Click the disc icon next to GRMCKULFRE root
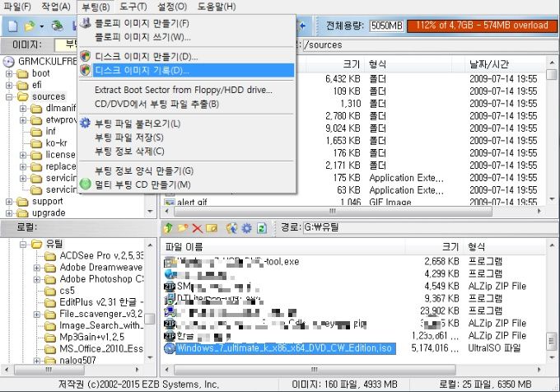 [x=8, y=62]
